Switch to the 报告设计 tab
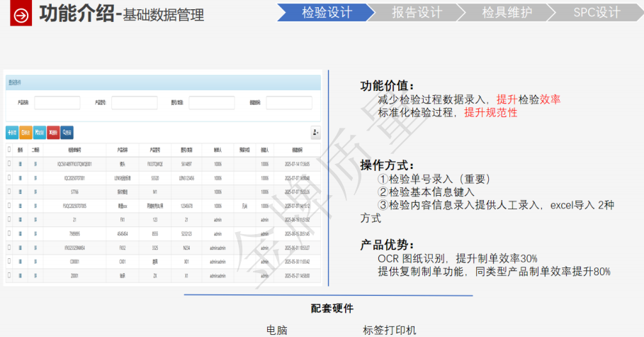This screenshot has width=644, height=337. (417, 13)
